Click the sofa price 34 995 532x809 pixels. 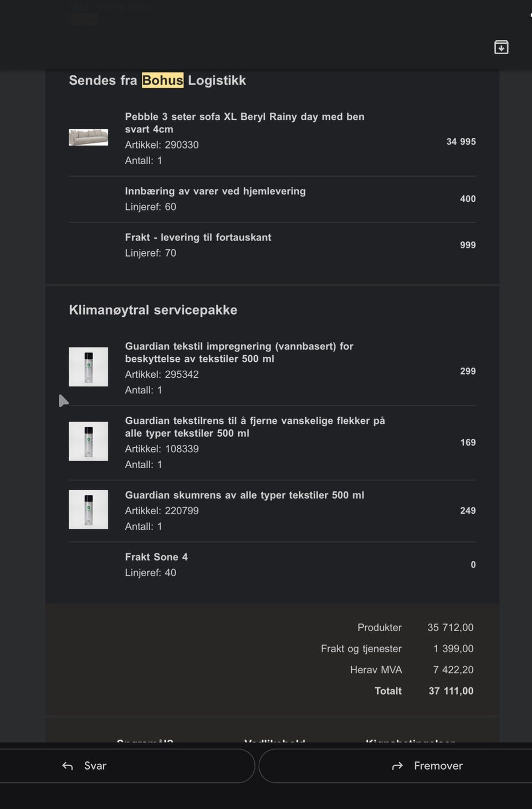(x=461, y=141)
